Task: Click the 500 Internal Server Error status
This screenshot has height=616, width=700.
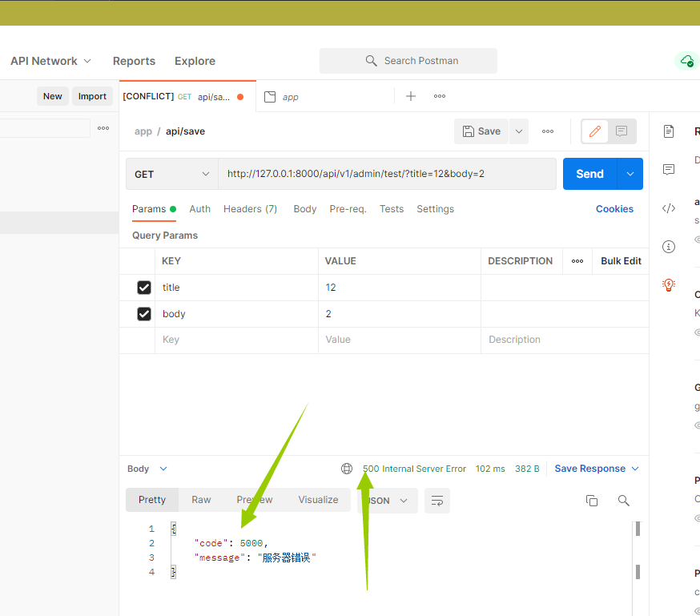Action: coord(414,469)
